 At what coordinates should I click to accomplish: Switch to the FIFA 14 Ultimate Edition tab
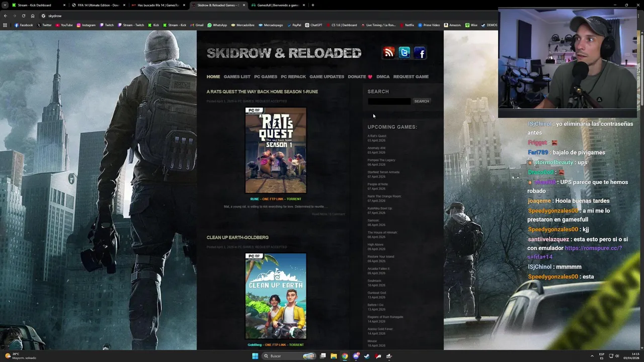tap(98, 5)
